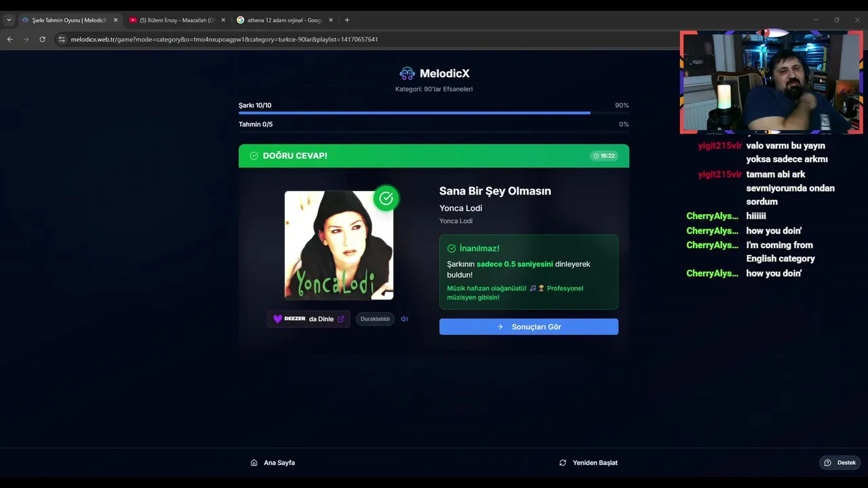Switch to the Bülent Ersoy Maazallah tab
Screen dimensions: 868x488
(x=177, y=20)
